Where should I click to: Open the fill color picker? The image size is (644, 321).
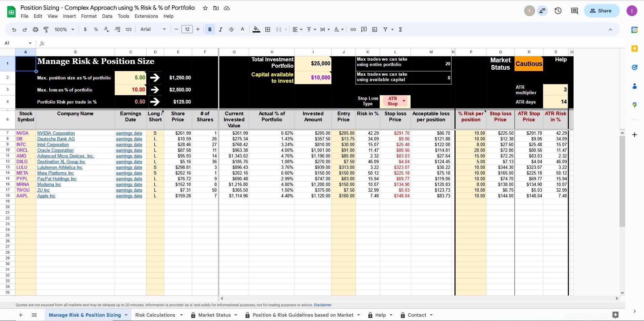tap(256, 29)
